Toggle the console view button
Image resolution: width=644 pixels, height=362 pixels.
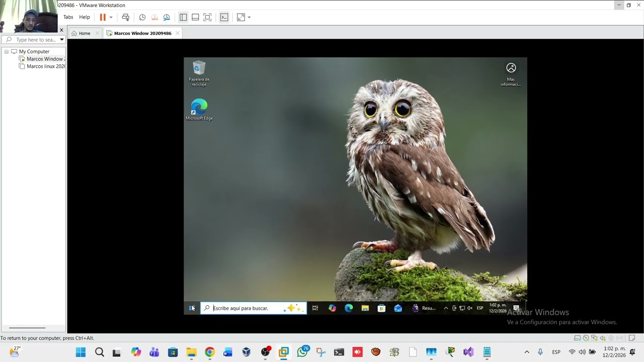pos(224,17)
